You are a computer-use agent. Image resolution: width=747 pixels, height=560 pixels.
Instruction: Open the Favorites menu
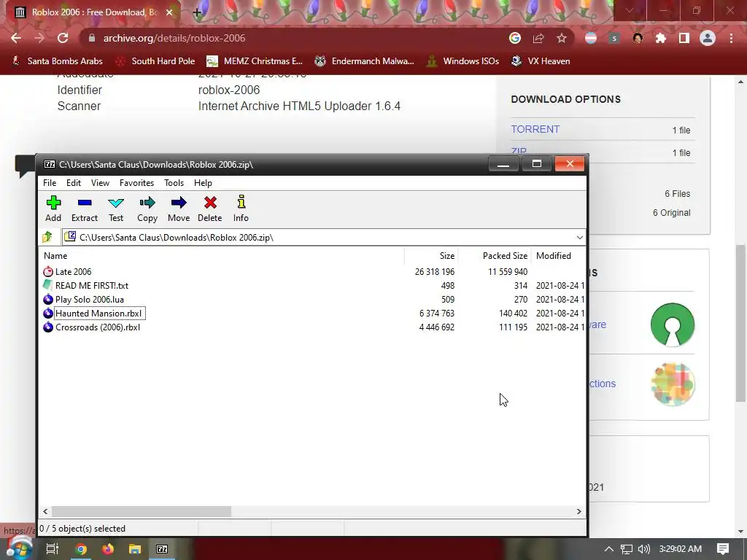tap(136, 183)
